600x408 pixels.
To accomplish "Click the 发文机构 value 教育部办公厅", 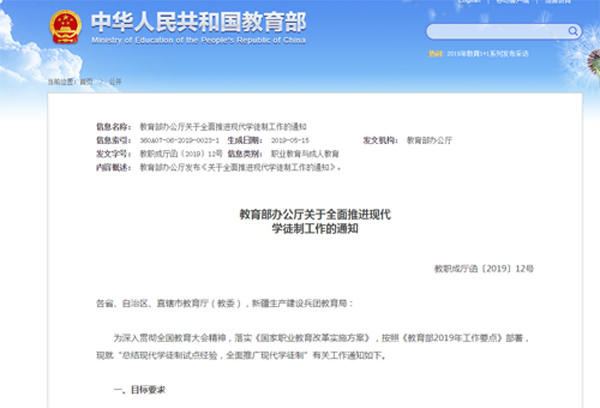I will [429, 140].
